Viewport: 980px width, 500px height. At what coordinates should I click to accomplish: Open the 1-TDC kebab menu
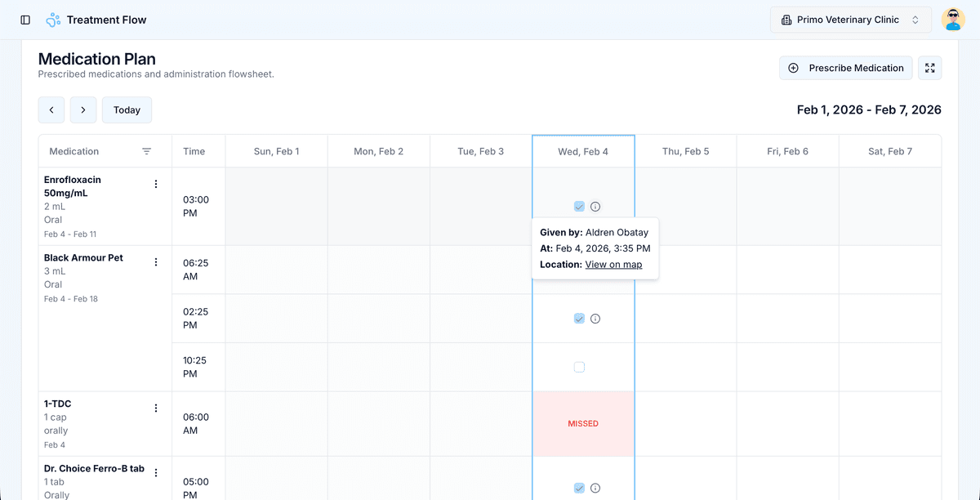156,407
